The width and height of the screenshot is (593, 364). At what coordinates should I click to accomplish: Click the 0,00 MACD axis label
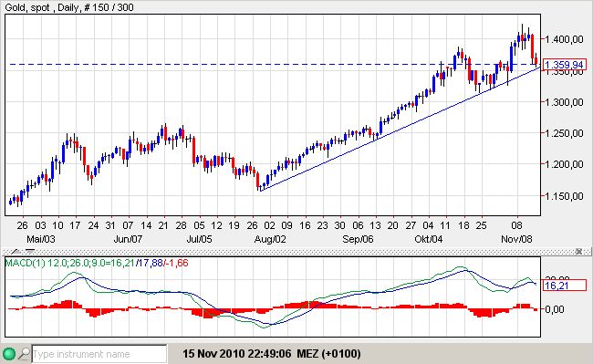tap(555, 309)
